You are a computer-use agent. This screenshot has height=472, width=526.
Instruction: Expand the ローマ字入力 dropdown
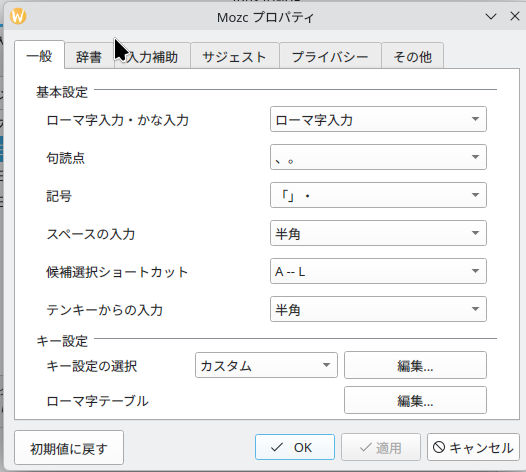378,119
